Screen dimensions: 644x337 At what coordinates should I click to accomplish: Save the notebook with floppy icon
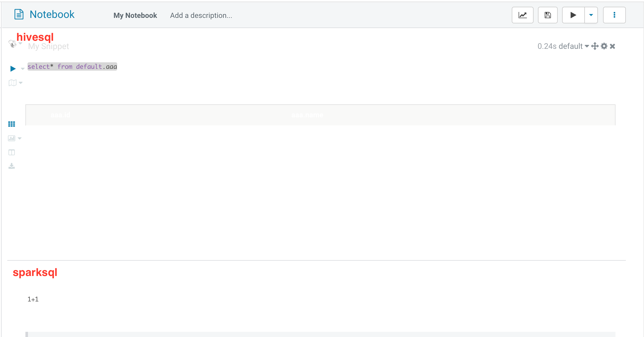tap(548, 15)
